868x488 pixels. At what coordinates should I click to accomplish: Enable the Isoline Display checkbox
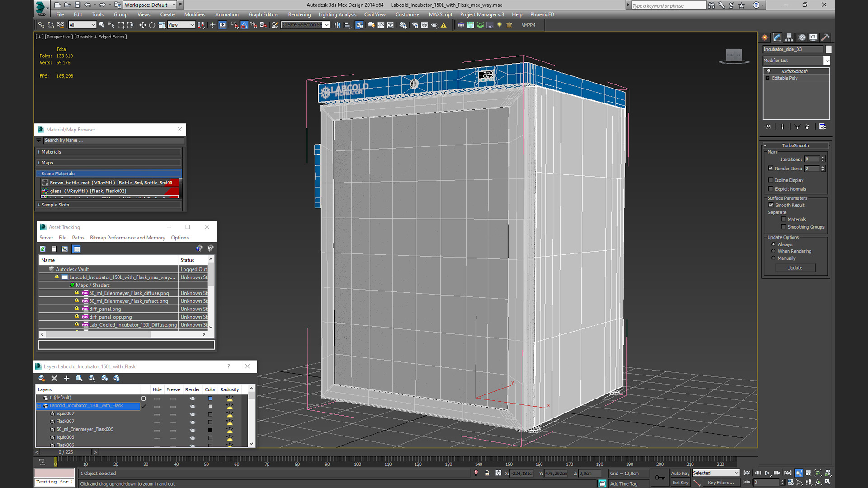point(771,180)
